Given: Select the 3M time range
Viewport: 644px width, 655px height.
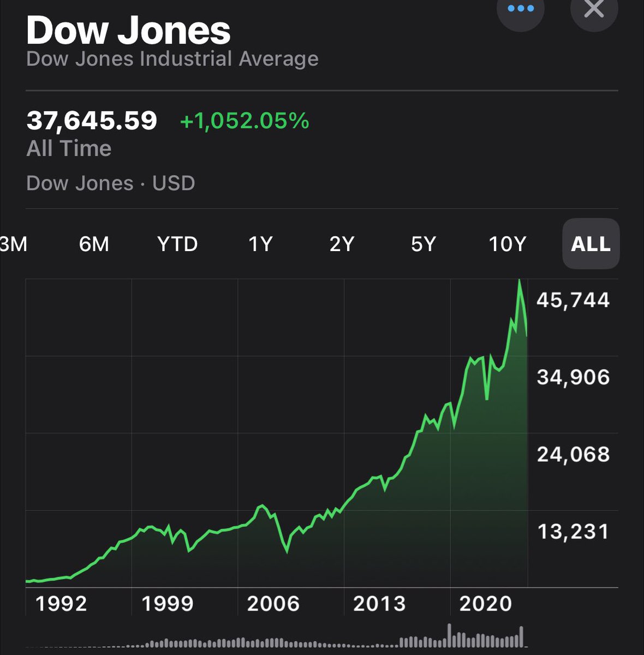Looking at the screenshot, I should pos(13,244).
